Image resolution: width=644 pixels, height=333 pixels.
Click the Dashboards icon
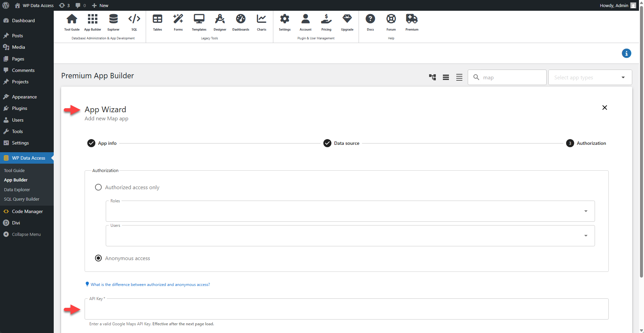pos(240,22)
